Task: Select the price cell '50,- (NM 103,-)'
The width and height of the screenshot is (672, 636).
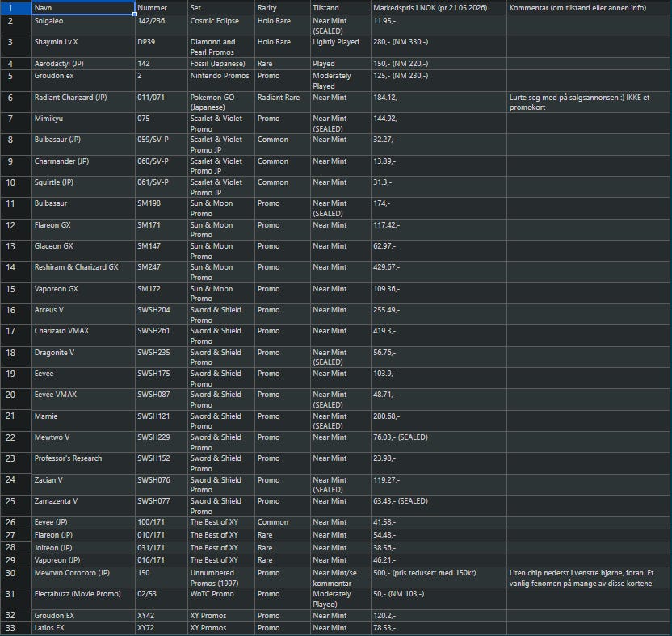Action: click(x=439, y=599)
